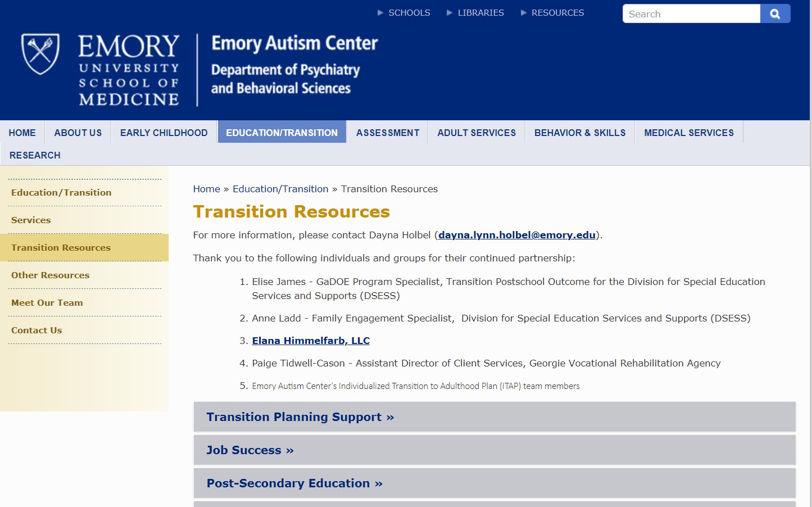Open the ASSESSMENT menu tab
The image size is (812, 507).
point(388,133)
